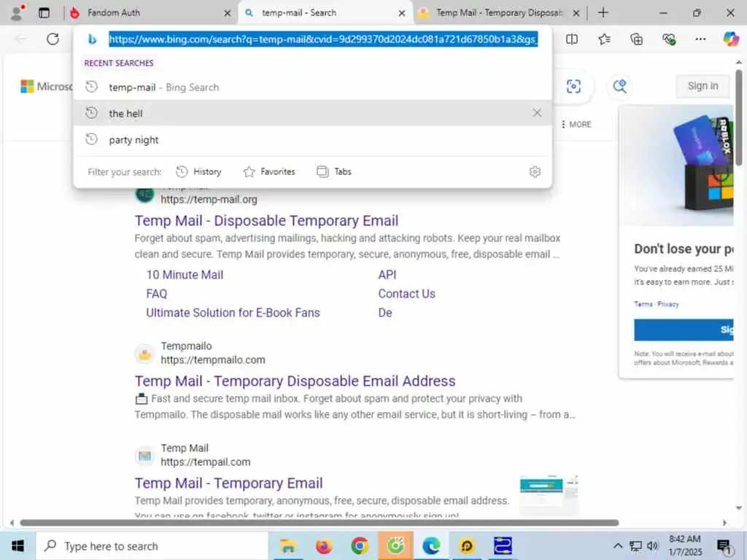
Task: Click the tempail.com site favicon
Action: coord(145,456)
